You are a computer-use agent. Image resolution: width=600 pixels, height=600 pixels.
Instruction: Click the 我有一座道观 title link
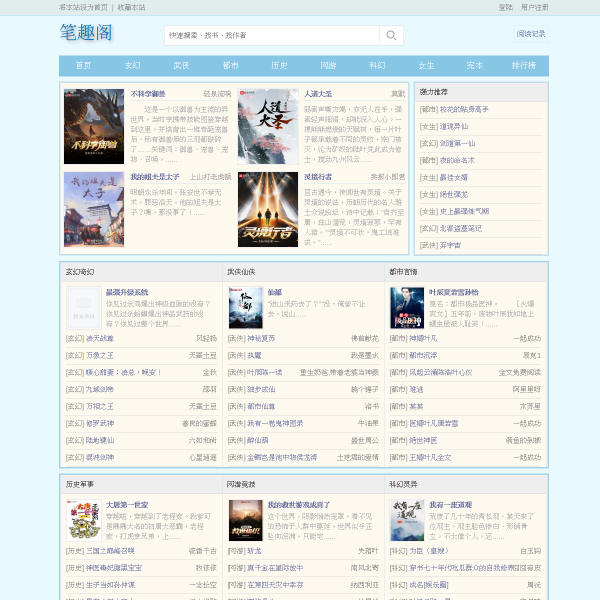point(450,505)
